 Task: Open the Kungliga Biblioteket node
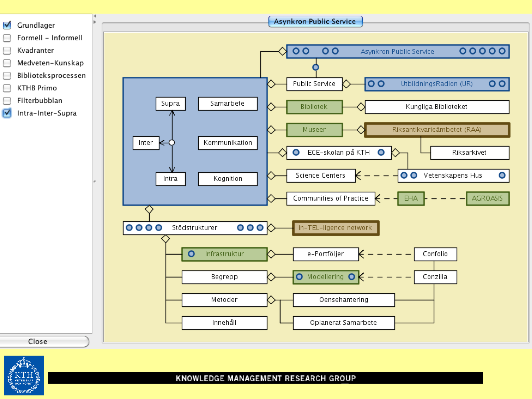(x=437, y=107)
